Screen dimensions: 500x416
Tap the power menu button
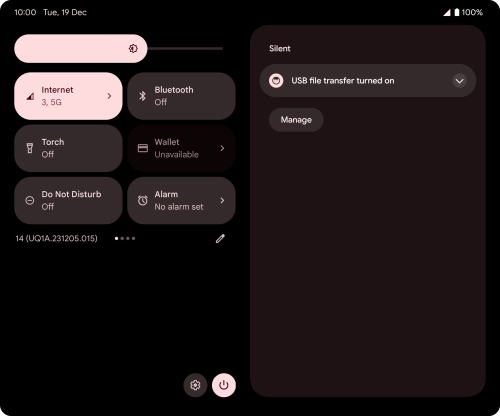(x=224, y=385)
